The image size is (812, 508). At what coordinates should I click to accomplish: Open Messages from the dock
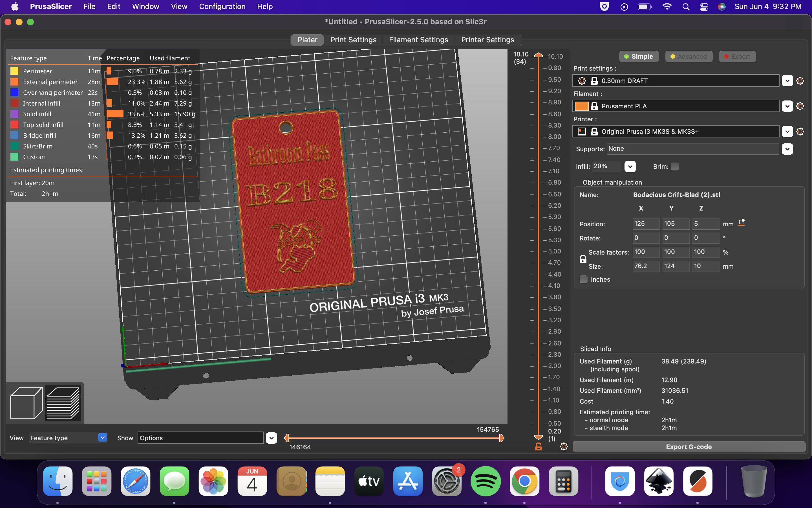(x=175, y=481)
